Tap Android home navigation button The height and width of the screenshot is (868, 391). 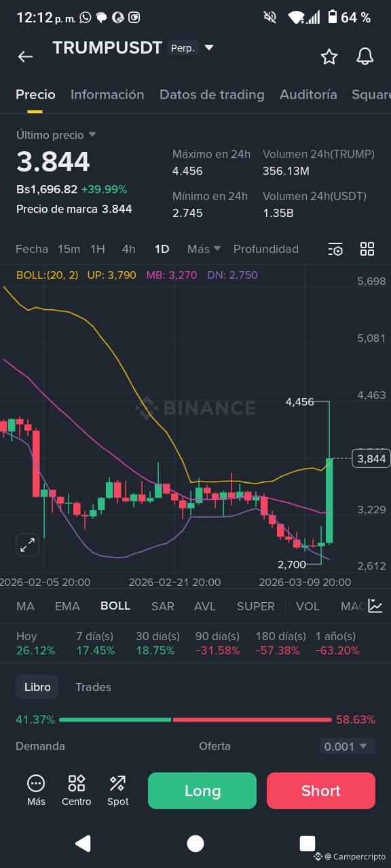[x=195, y=843]
